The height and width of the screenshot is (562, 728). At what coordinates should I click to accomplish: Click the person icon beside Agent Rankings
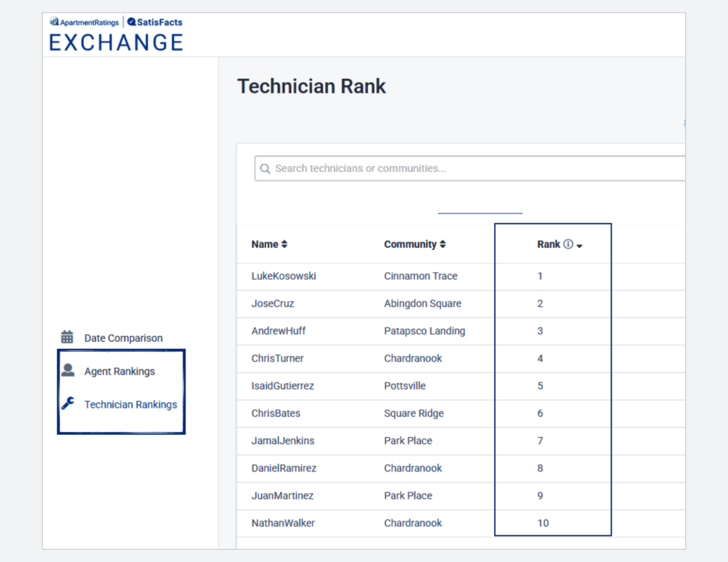click(68, 370)
